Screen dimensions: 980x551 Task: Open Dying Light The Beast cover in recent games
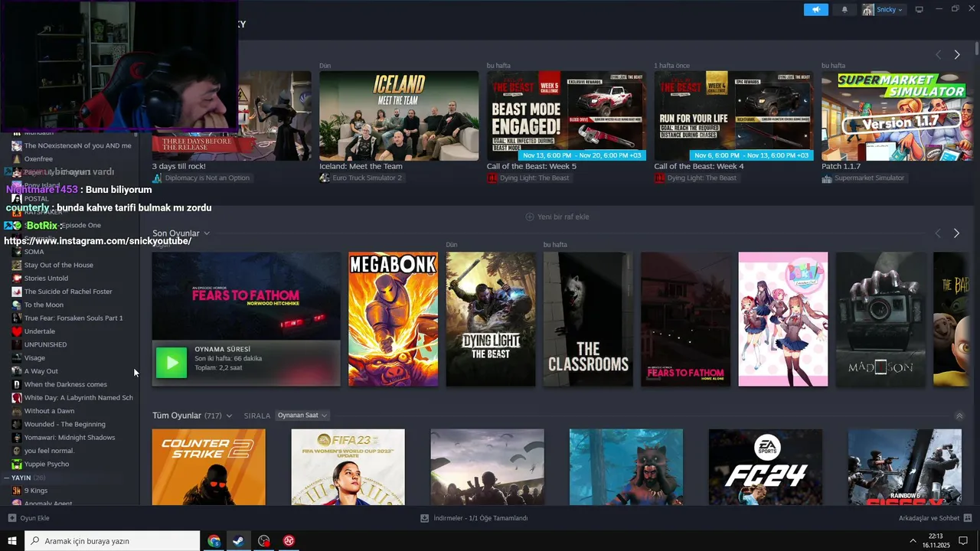point(491,319)
